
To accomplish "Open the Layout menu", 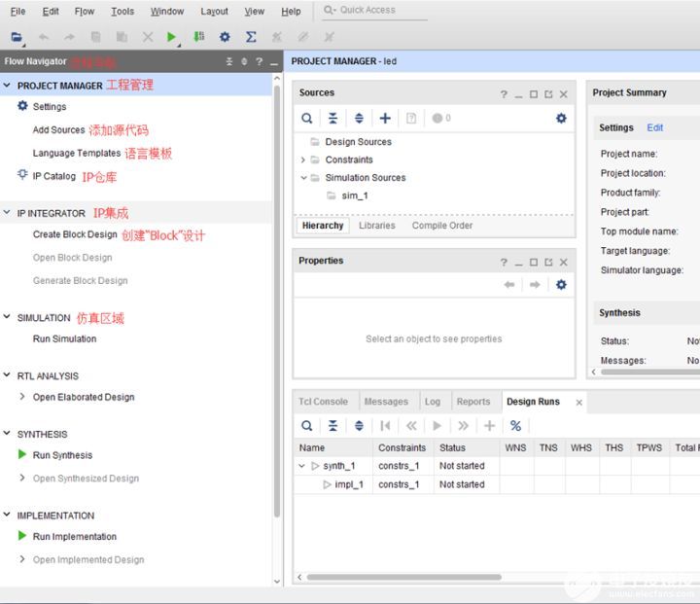I will pos(214,11).
